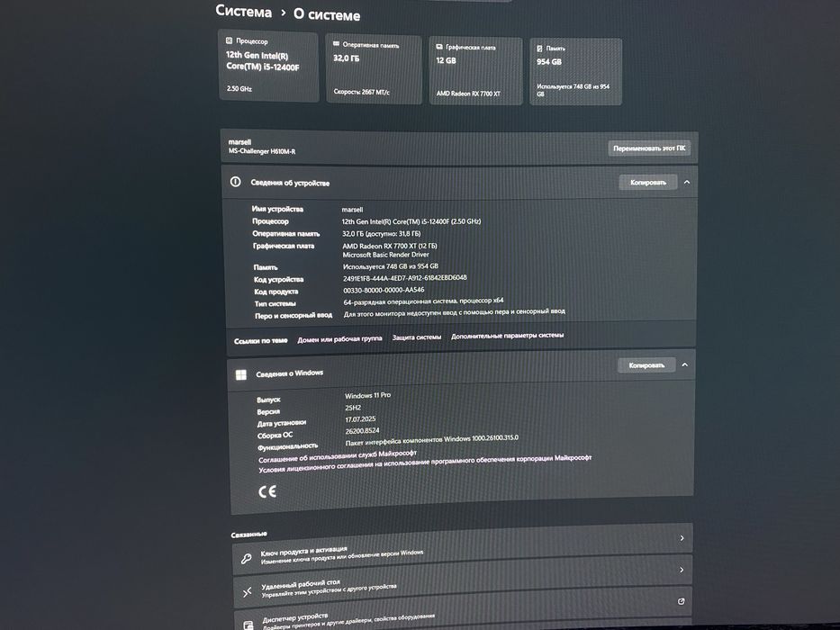Click the storage icon on Память card

[539, 49]
